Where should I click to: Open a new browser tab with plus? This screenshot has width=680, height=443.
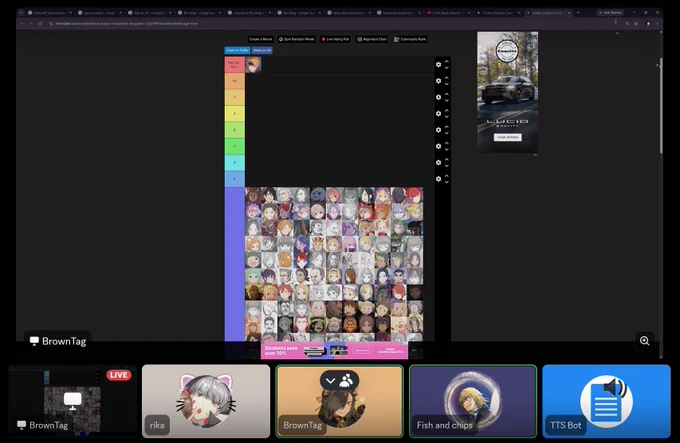point(578,13)
